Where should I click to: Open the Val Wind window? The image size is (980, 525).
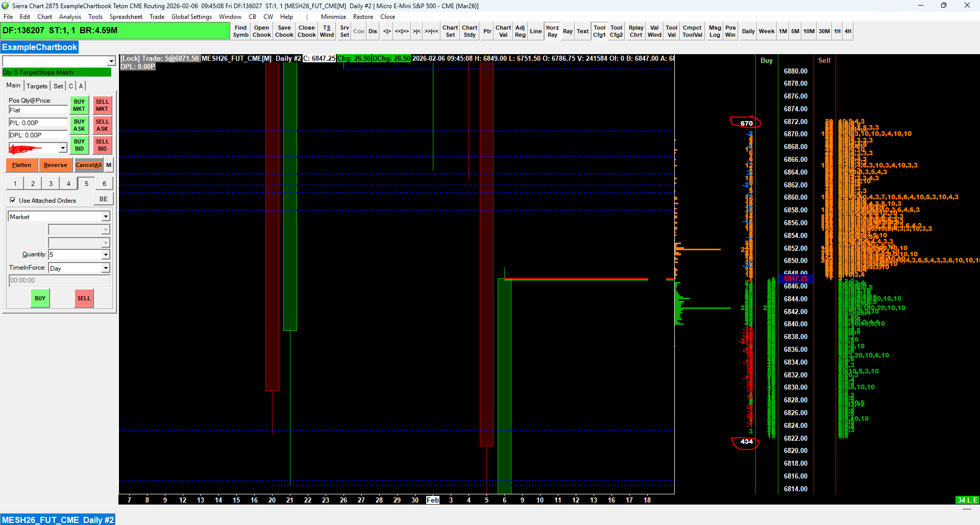654,31
